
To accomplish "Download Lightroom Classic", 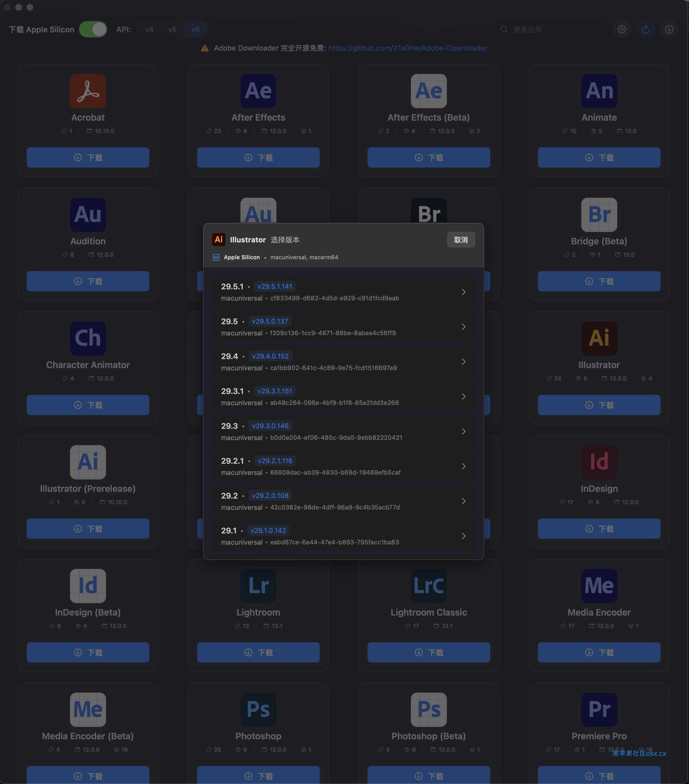I will tap(429, 652).
